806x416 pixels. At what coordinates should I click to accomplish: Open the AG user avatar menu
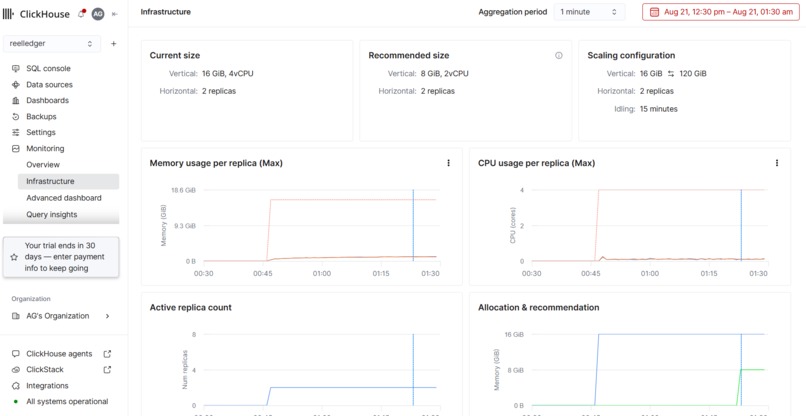coord(98,14)
